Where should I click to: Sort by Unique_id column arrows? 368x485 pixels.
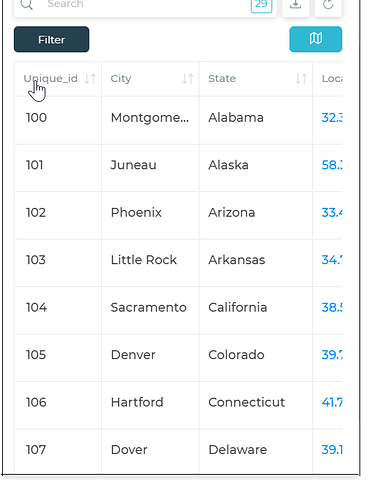90,79
